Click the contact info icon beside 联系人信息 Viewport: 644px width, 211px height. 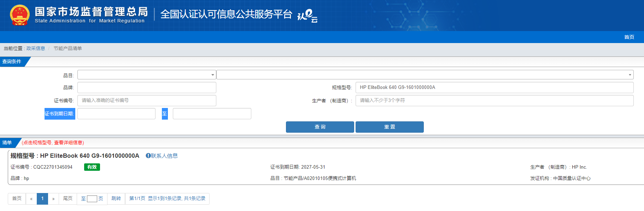click(x=148, y=156)
